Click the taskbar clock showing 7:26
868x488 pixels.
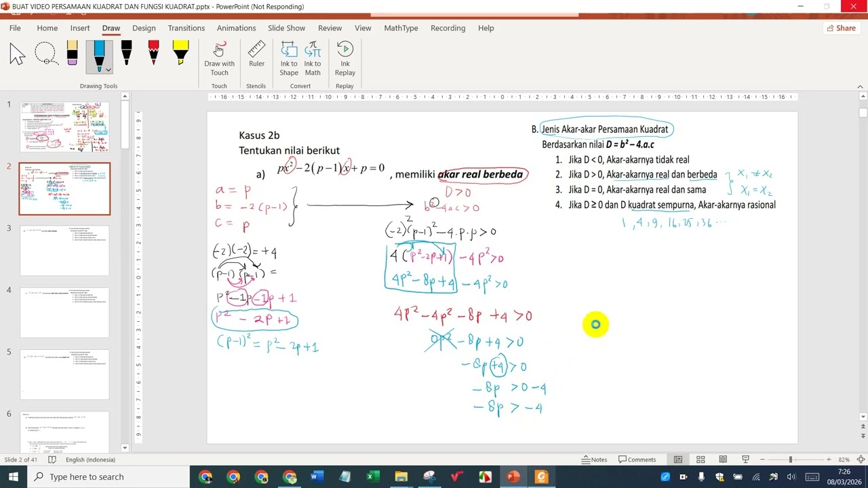(x=844, y=476)
